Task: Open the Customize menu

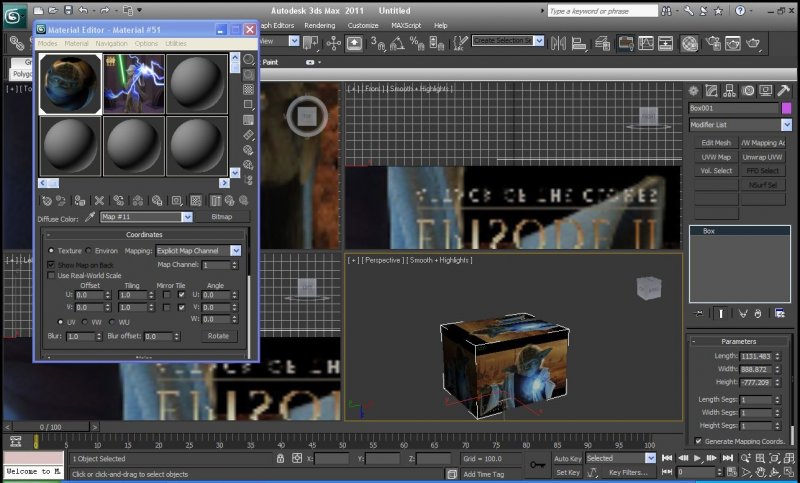Action: point(363,25)
